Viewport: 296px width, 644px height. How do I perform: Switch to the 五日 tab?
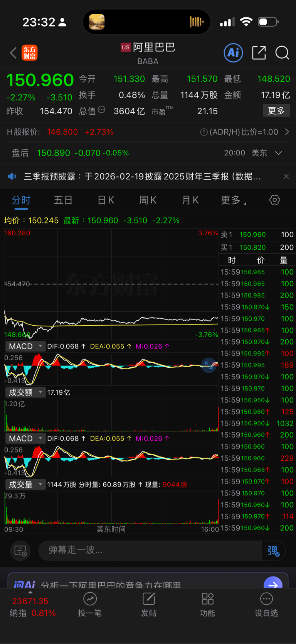pos(63,200)
